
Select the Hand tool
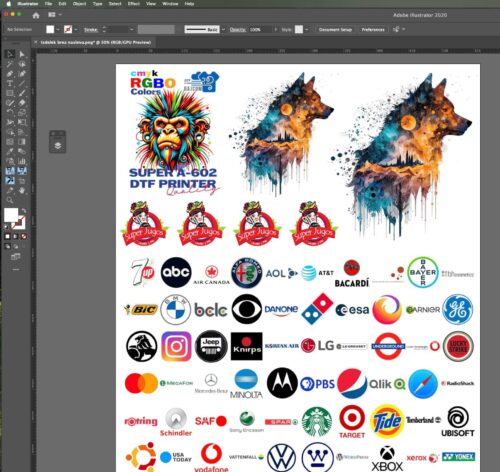coord(22,191)
